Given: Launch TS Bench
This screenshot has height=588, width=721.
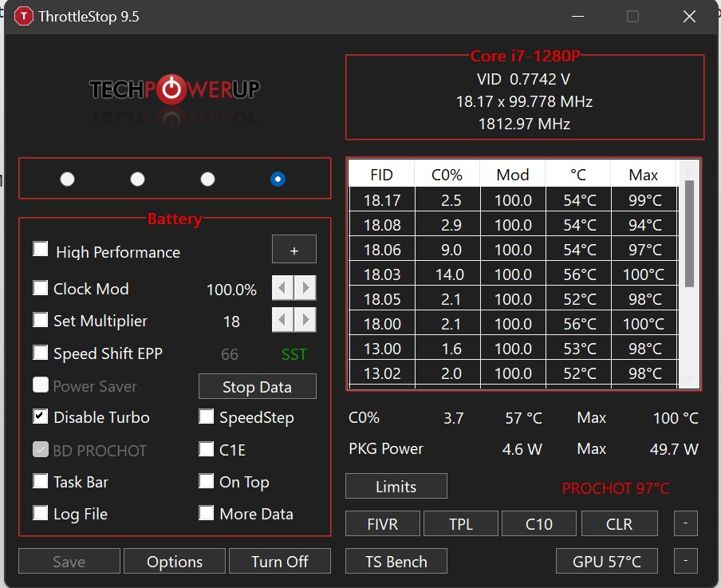Looking at the screenshot, I should click(x=396, y=562).
